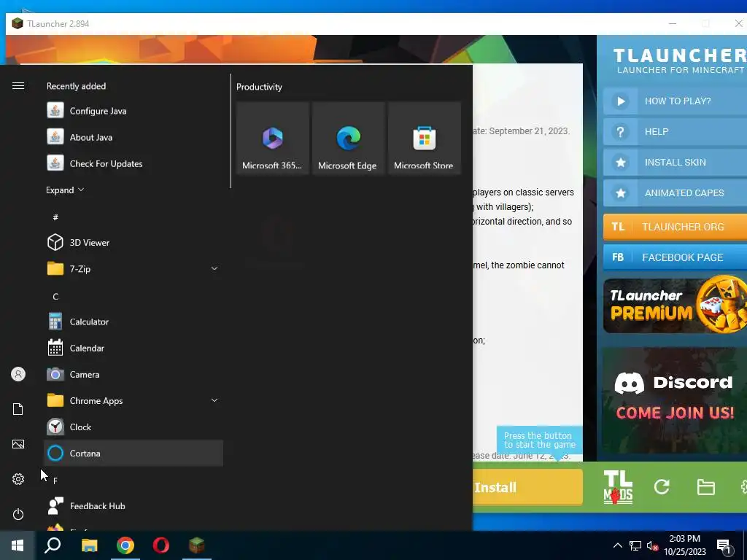
Task: Click Windows Start button
Action: click(x=18, y=545)
